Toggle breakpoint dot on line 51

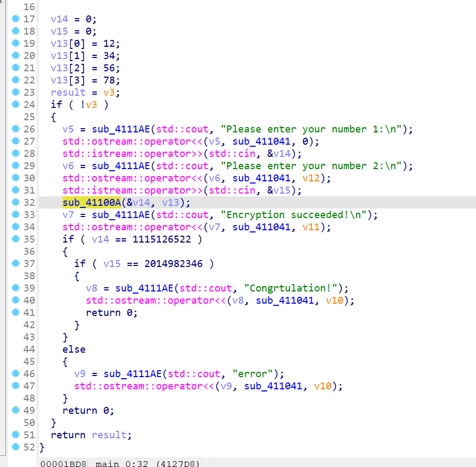[15, 435]
